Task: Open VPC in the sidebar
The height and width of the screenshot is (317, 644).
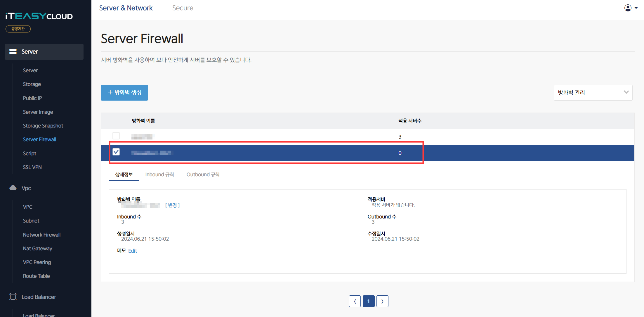Action: pos(28,207)
